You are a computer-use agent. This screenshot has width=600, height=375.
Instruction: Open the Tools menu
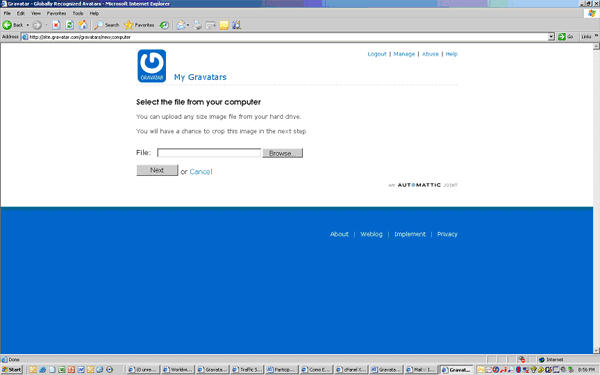point(78,13)
